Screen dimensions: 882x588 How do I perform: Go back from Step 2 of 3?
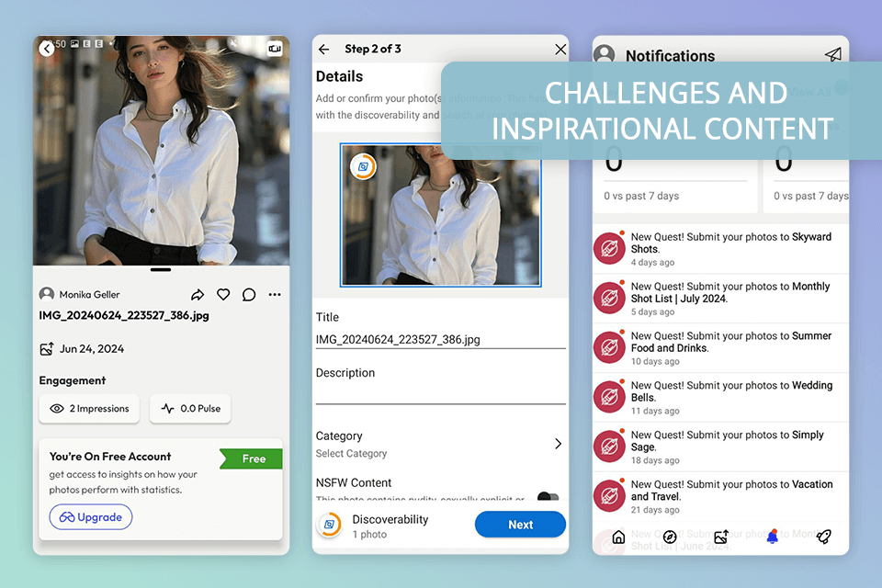(x=324, y=50)
